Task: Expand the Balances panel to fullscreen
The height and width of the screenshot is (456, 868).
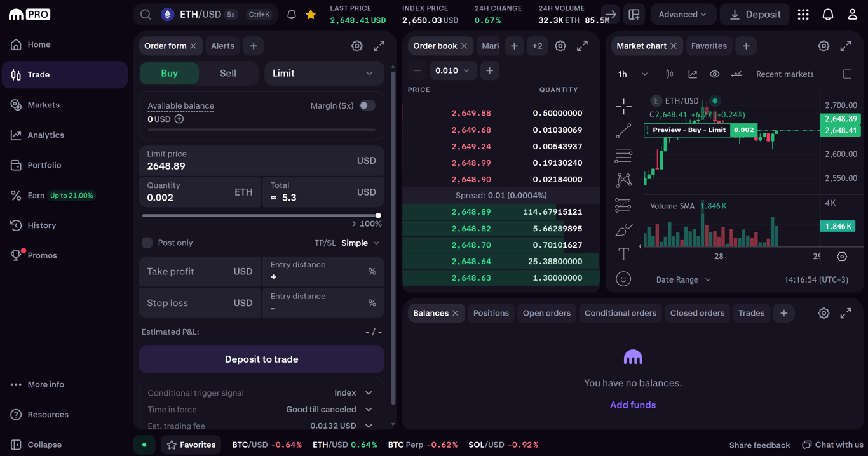Action: (846, 313)
